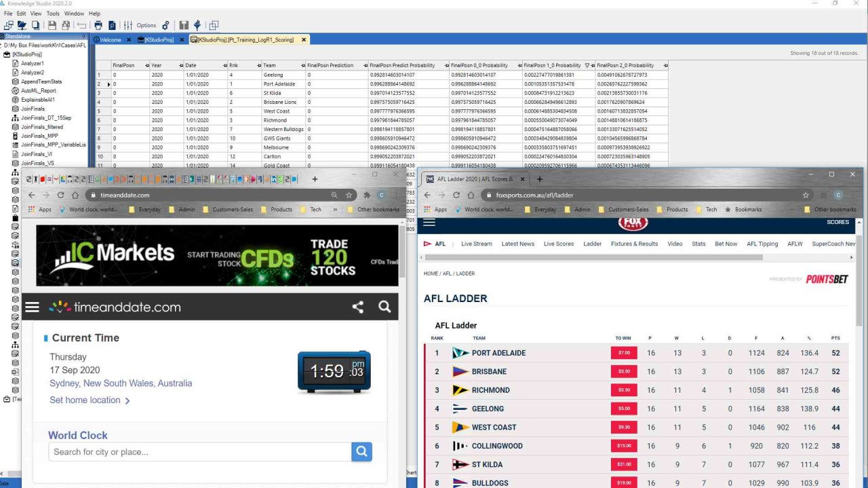Click the share icon on timeanddate.com header

click(x=357, y=307)
